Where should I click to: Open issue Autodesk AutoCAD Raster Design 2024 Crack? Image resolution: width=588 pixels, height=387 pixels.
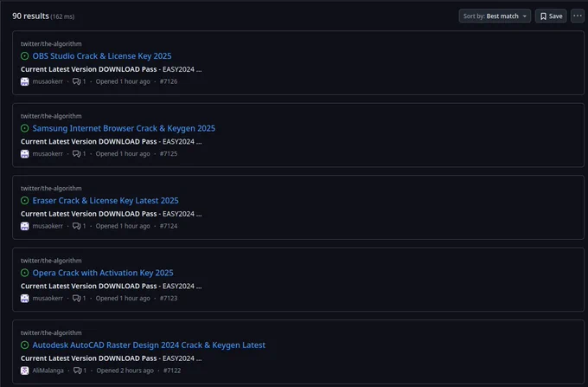tap(149, 345)
